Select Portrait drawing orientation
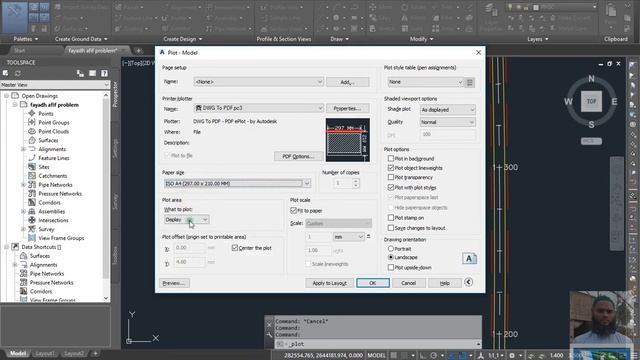640x360 pixels. [391, 249]
